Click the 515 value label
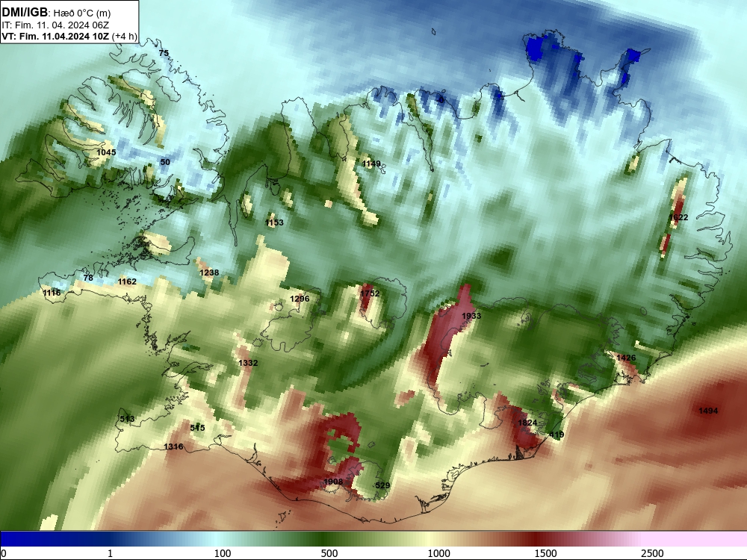 (198, 428)
